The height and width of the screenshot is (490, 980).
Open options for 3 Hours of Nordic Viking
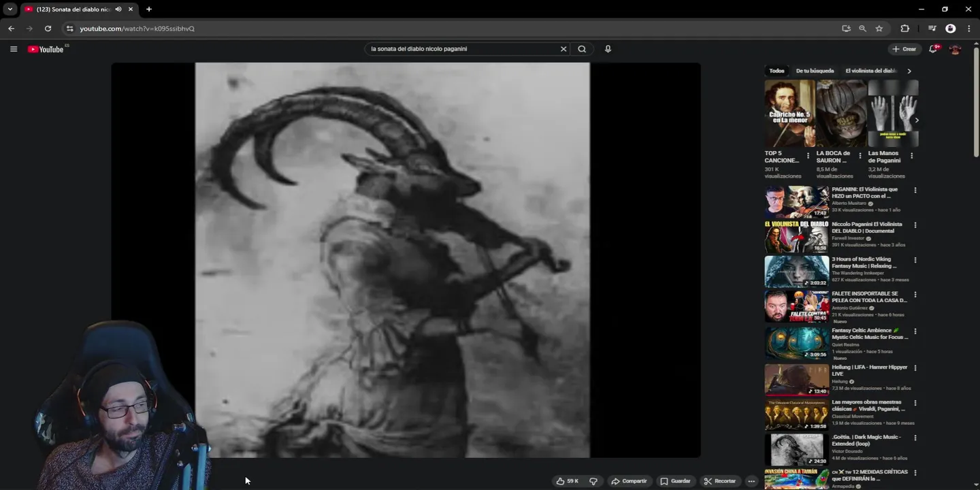(915, 260)
